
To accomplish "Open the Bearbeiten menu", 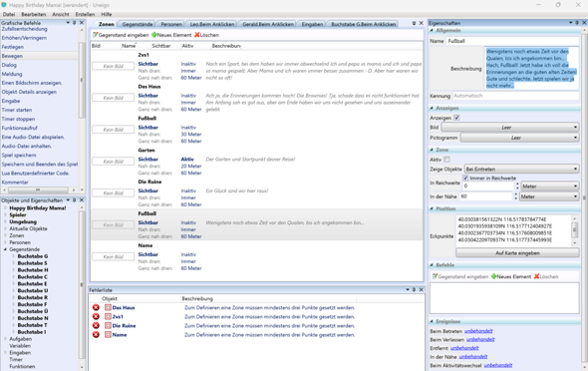I will 33,14.
